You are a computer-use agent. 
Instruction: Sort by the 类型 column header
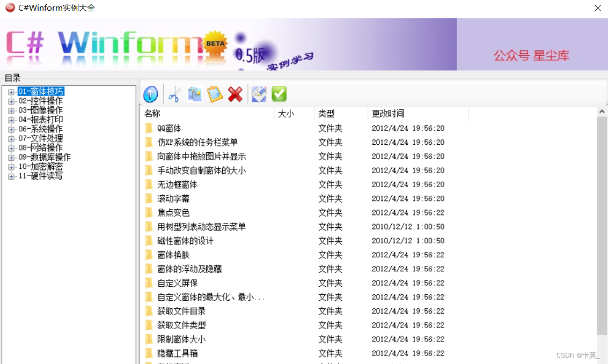[x=341, y=114]
